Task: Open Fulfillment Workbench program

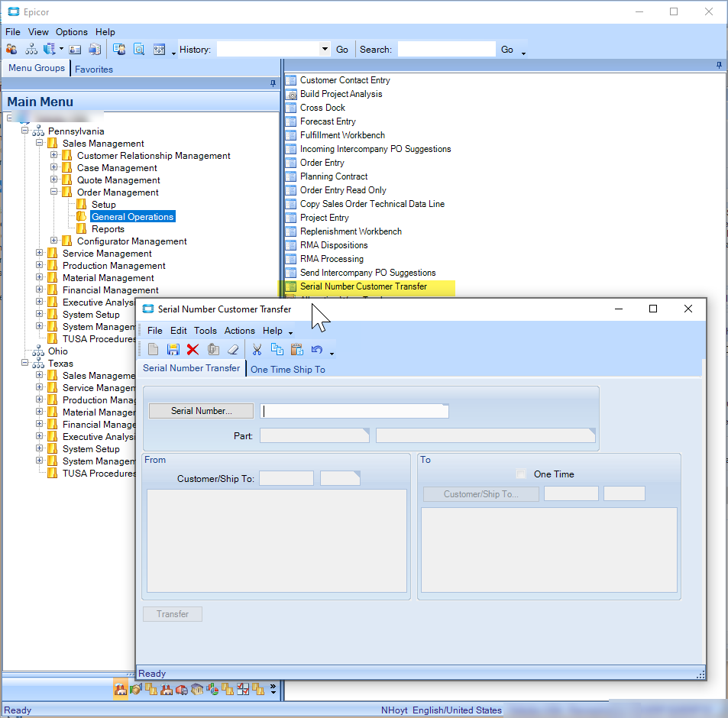Action: [x=342, y=135]
